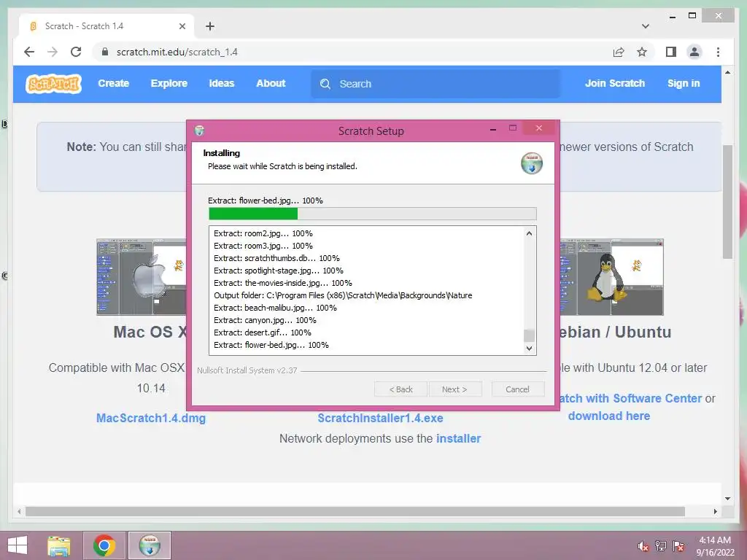The width and height of the screenshot is (747, 560).
Task: Click the Mac OS X screenshot thumbnail
Action: [142, 277]
